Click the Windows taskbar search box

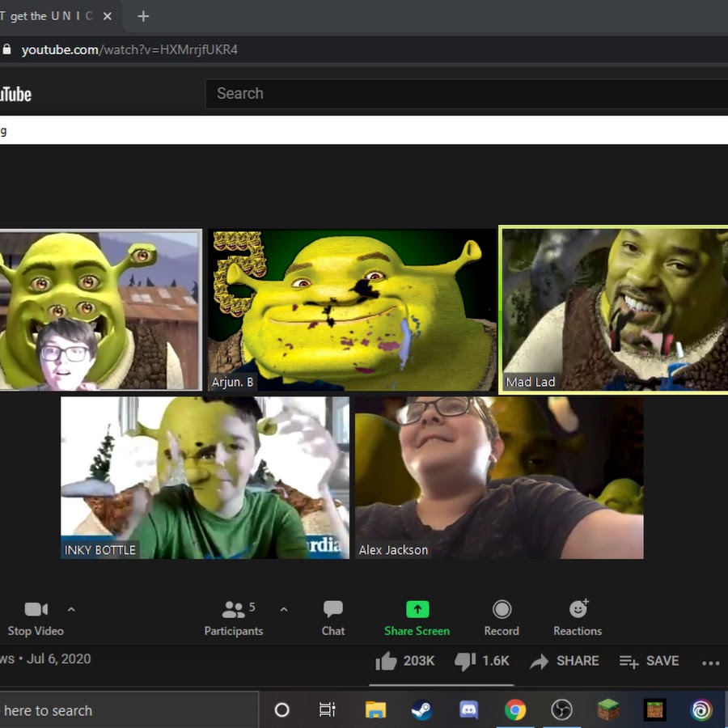[128, 710]
